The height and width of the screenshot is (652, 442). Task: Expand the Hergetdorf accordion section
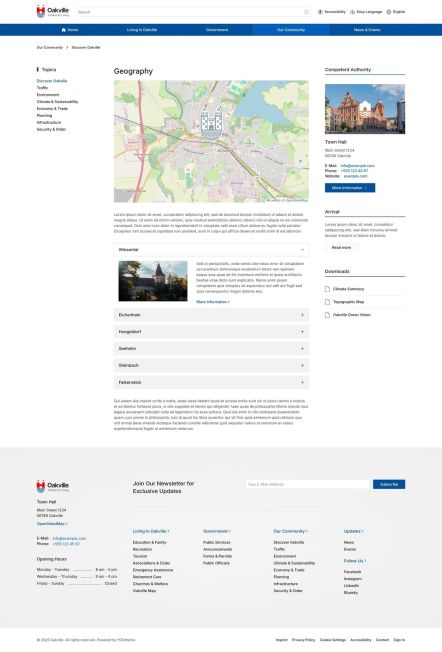211,332
